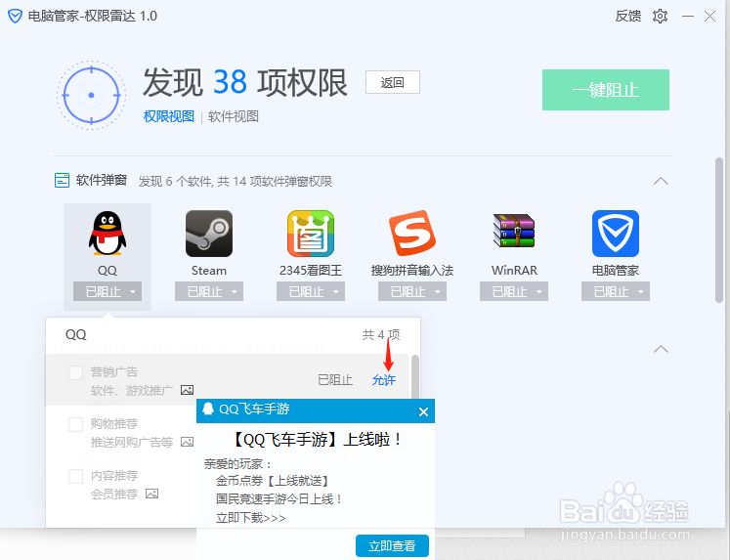The width and height of the screenshot is (730, 560).
Task: Click the 软件弹窗 section icon
Action: pyautogui.click(x=62, y=180)
